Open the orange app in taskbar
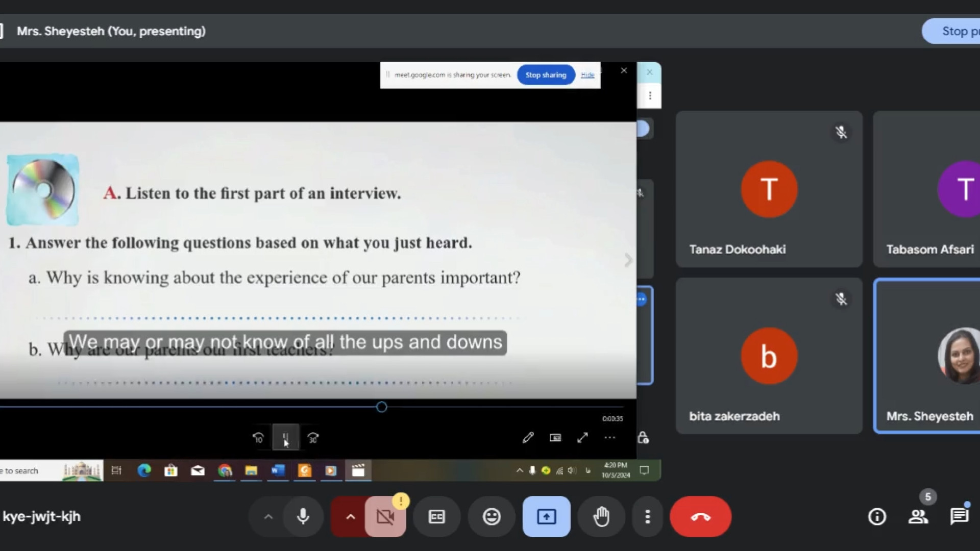 coord(304,470)
